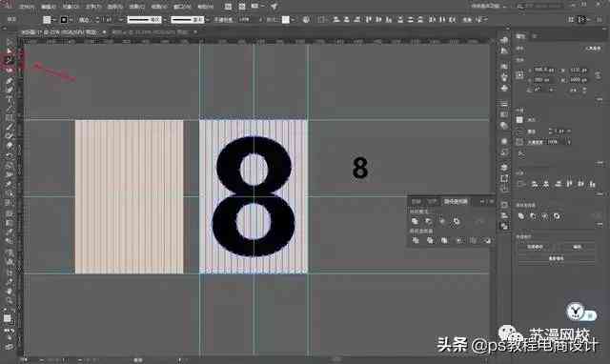The image size is (610, 364).
Task: Click Outline in the floating Pathfinder panel
Action: click(x=473, y=241)
